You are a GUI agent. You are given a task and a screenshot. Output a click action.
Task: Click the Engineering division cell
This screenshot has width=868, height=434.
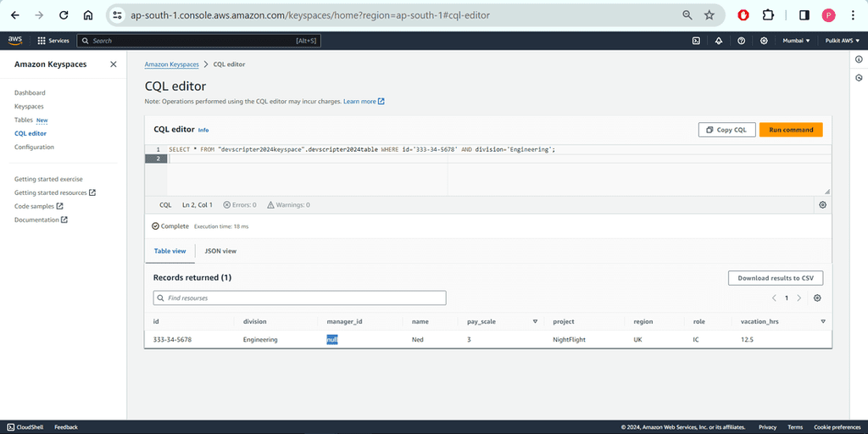coord(260,339)
